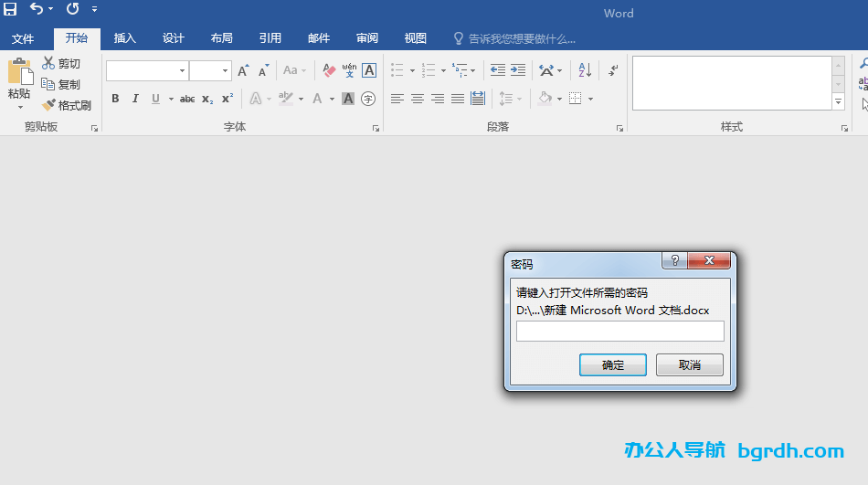Click the decrease indent icon
The width and height of the screenshot is (868, 485).
pos(498,70)
